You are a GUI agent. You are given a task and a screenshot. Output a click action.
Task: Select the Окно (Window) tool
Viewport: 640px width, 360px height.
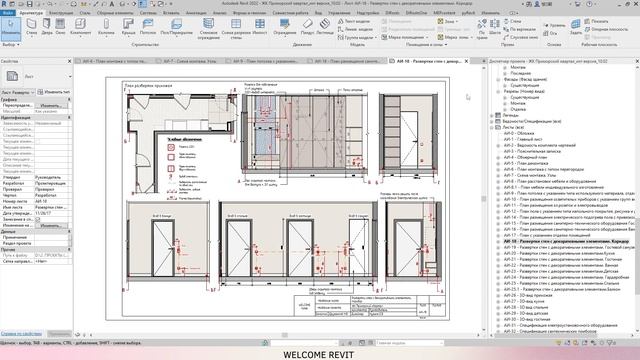coord(60,27)
